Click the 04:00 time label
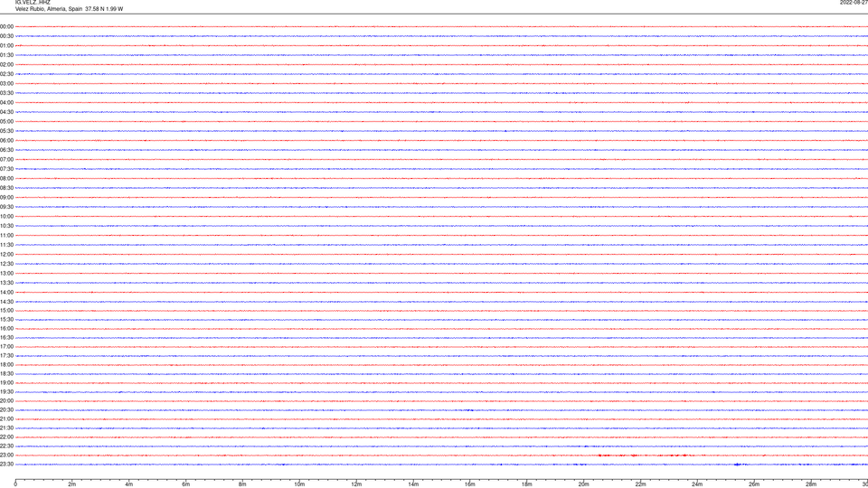The width and height of the screenshot is (868, 488). (6, 102)
